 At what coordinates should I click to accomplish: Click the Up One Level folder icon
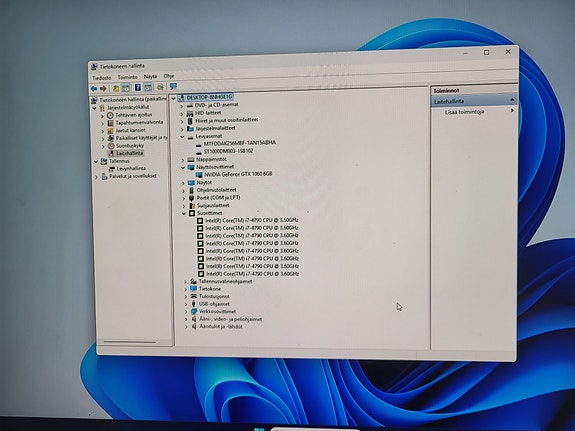point(116,88)
